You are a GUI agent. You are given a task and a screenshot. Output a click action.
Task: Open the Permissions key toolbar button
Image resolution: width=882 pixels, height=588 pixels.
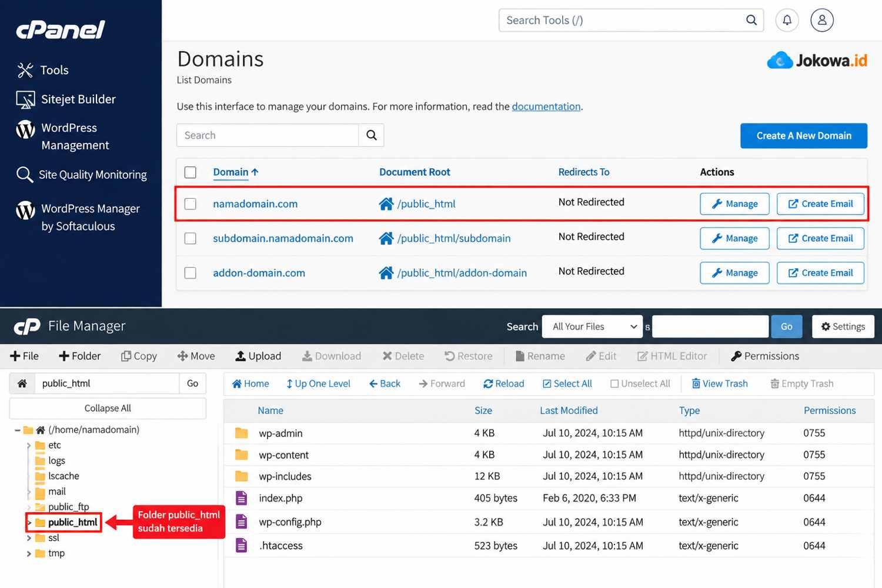point(765,356)
